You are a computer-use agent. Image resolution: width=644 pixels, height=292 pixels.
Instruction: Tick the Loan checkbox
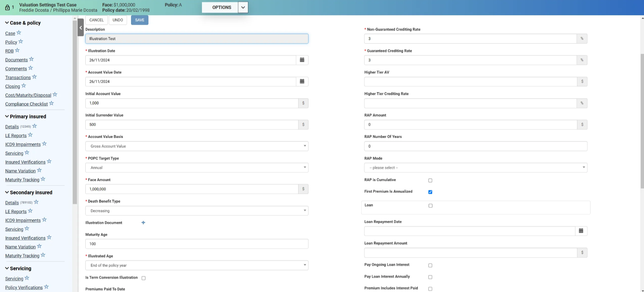431,206
